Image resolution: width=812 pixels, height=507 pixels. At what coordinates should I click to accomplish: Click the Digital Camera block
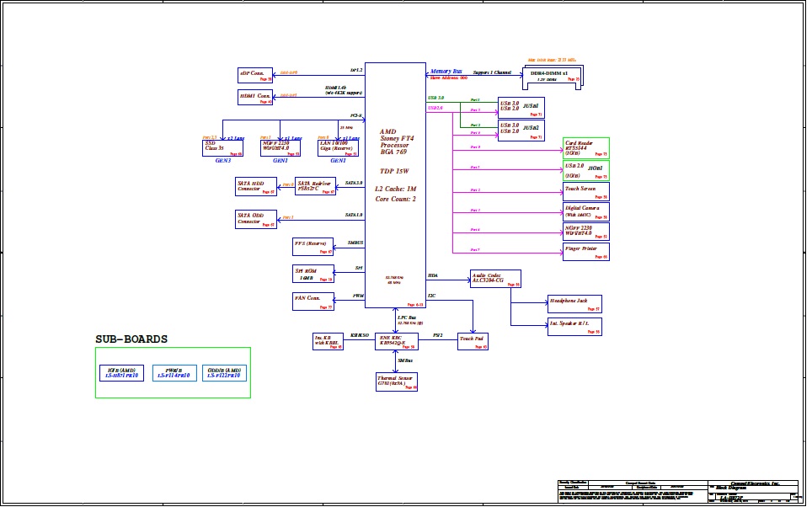tap(585, 211)
